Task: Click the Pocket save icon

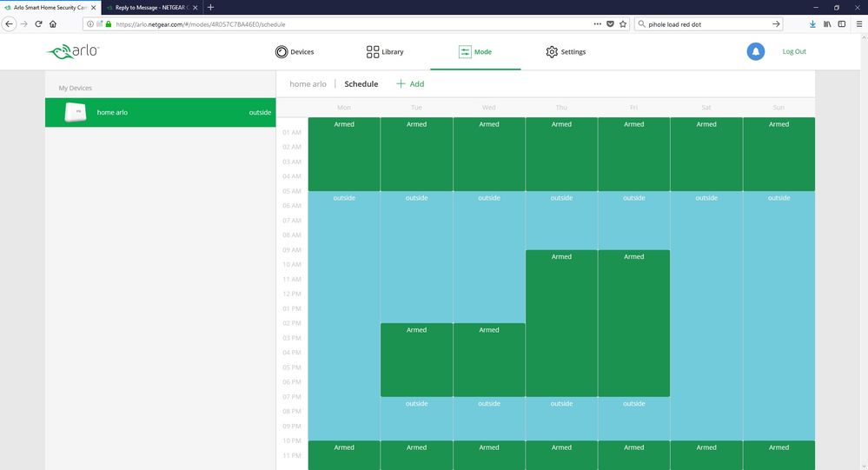Action: (610, 23)
